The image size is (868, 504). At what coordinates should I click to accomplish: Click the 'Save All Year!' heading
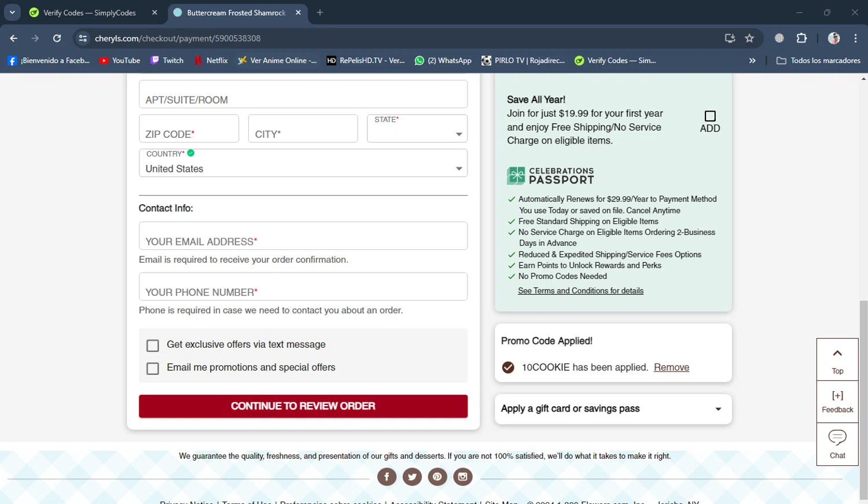pyautogui.click(x=536, y=100)
